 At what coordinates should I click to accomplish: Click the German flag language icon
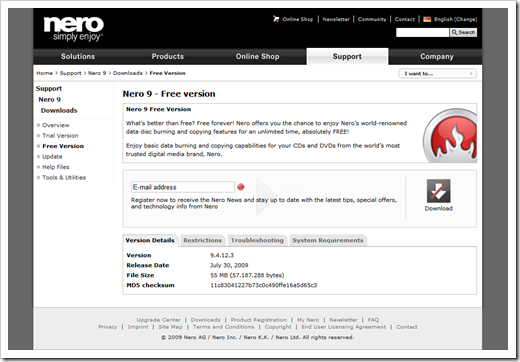[x=427, y=19]
